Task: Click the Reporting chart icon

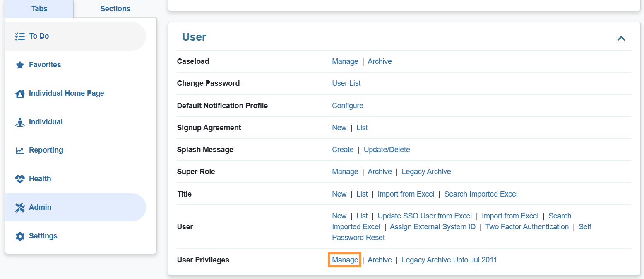Action: click(x=20, y=150)
